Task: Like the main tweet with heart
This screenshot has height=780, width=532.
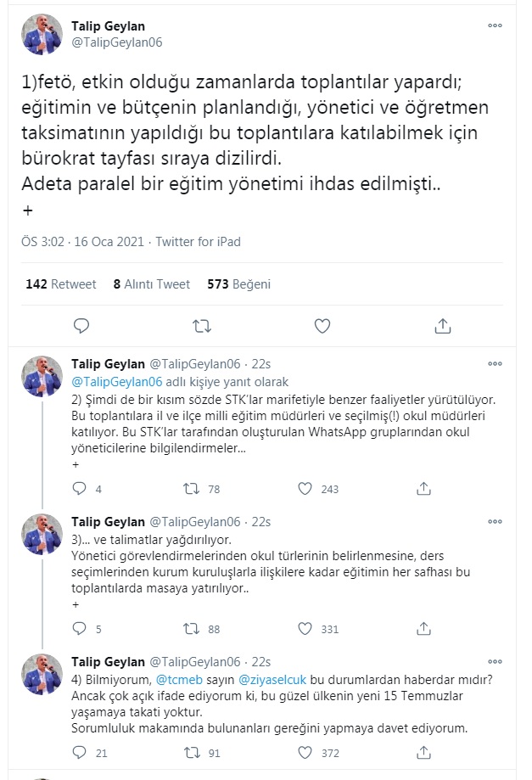Action: click(322, 326)
